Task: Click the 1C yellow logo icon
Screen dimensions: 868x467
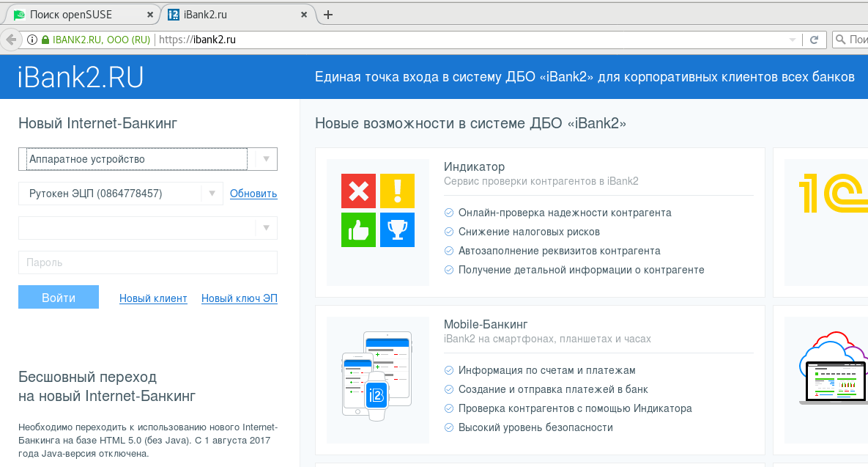Action: pyautogui.click(x=832, y=193)
